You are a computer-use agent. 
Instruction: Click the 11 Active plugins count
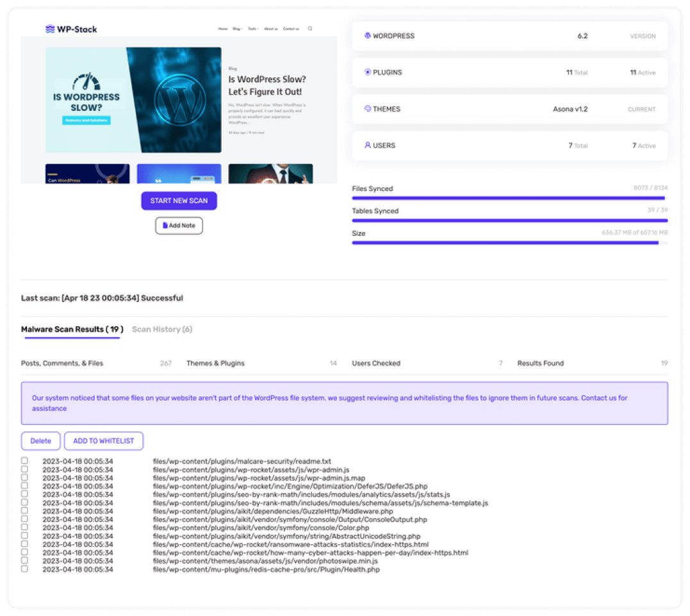coord(643,72)
